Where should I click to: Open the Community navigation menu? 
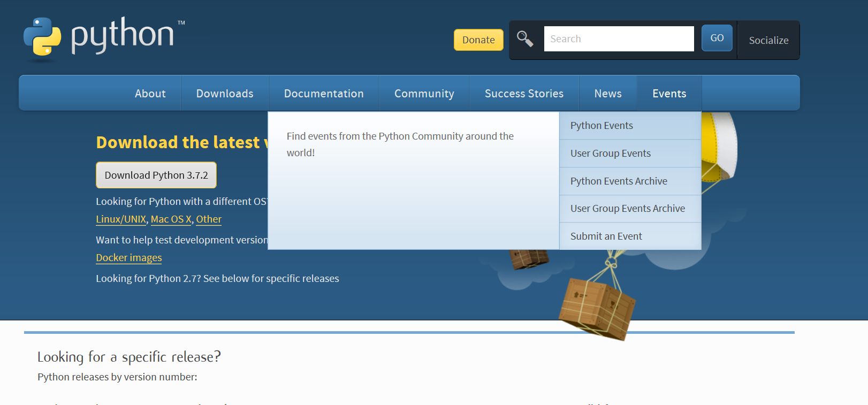tap(424, 94)
